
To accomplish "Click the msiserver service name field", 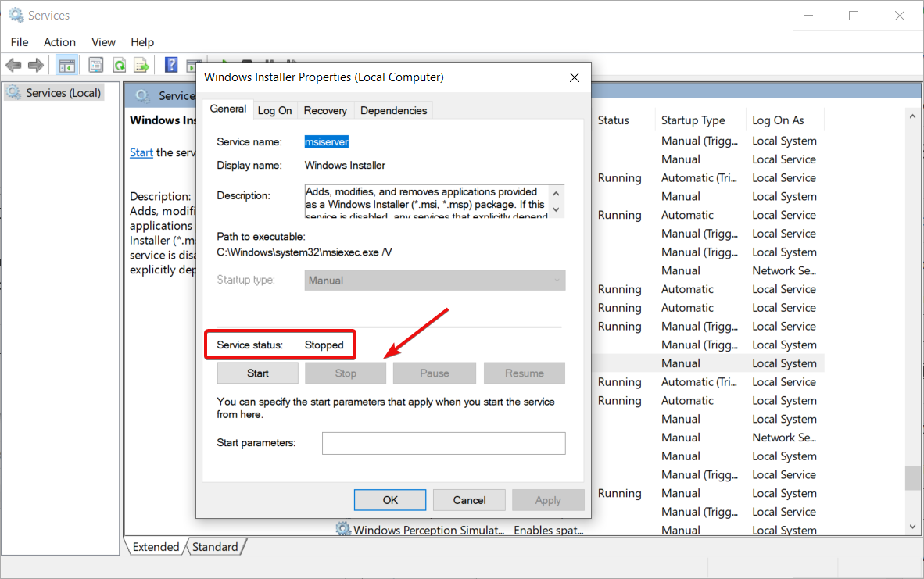I will tap(327, 142).
